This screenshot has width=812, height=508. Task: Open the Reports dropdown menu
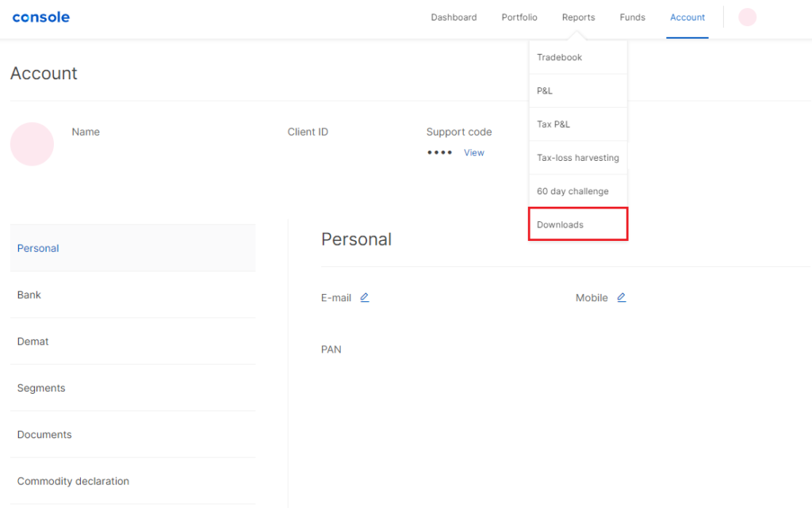[x=578, y=17]
